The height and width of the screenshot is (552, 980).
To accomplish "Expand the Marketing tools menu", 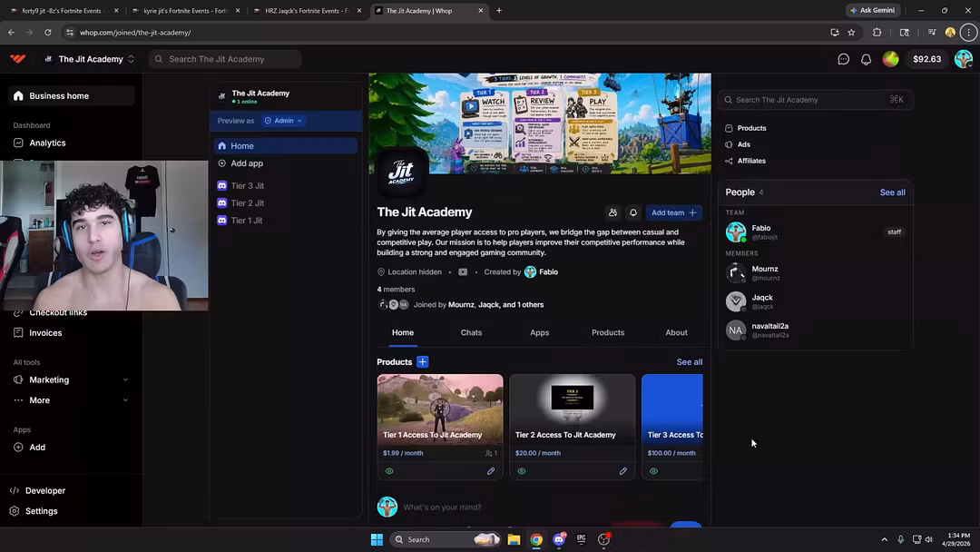I will [72, 380].
